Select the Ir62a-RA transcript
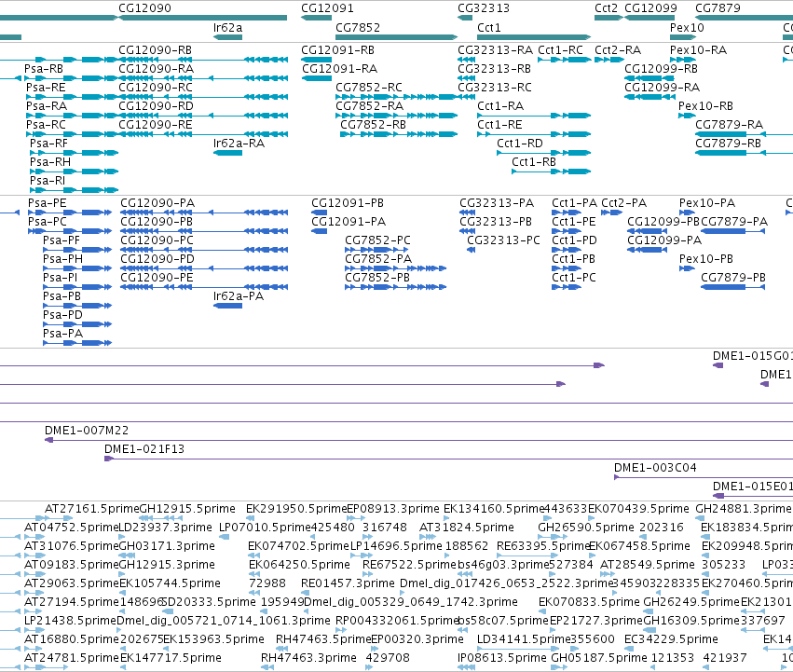Viewport: 793px width, 672px height. (227, 153)
